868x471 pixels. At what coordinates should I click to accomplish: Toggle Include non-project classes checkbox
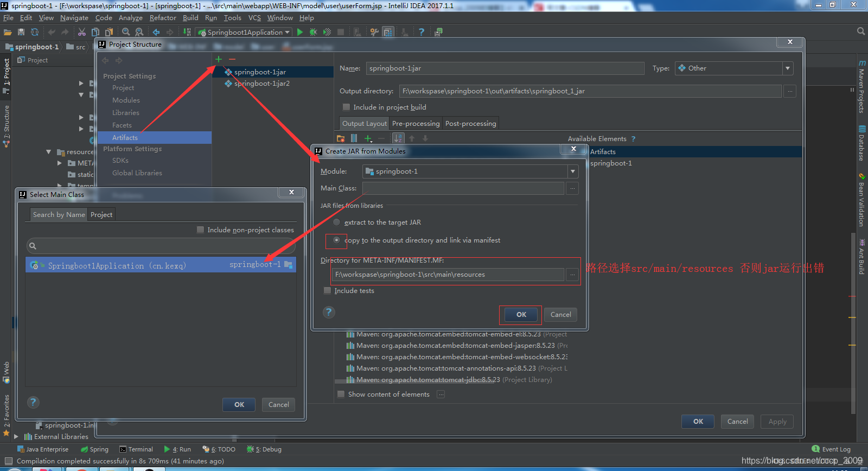pos(200,230)
